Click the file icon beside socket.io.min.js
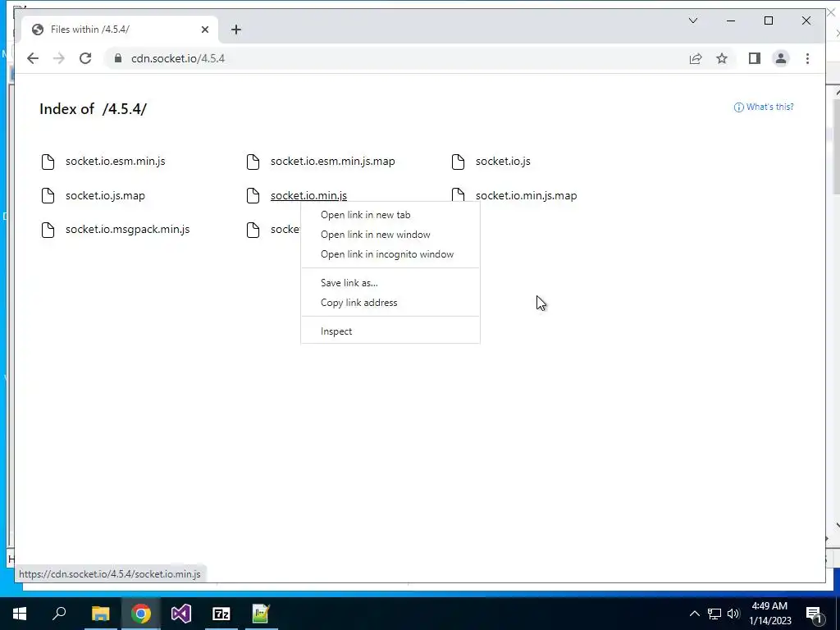 coord(253,195)
